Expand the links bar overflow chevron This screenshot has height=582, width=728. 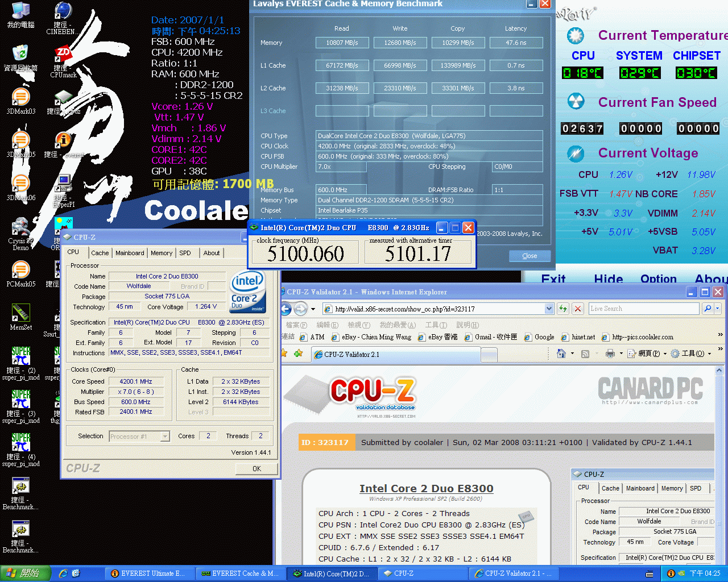tap(721, 335)
